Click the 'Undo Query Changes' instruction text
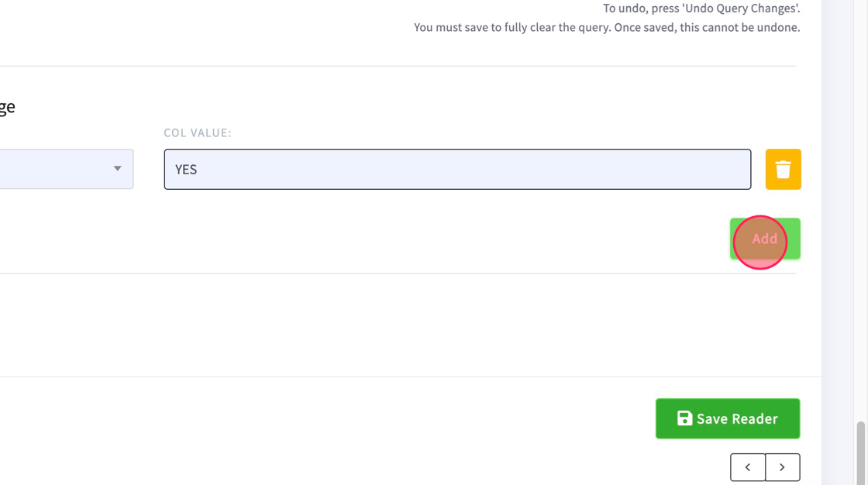 (701, 9)
